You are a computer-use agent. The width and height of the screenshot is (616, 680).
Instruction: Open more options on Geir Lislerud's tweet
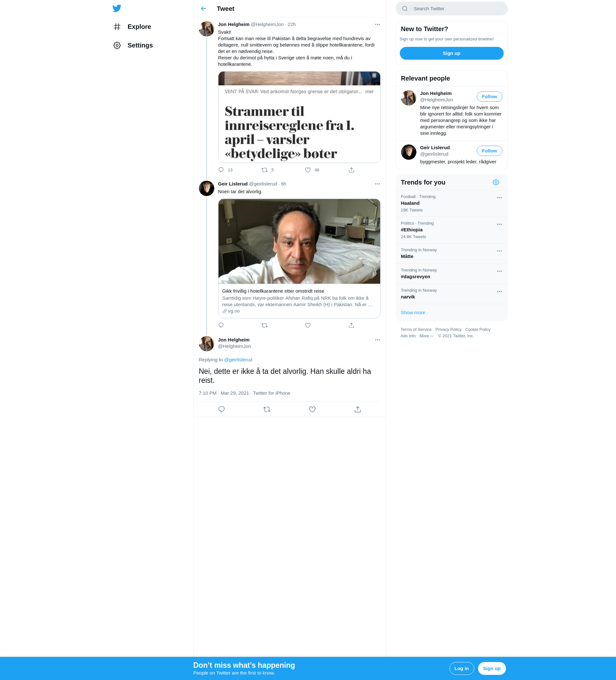point(377,184)
